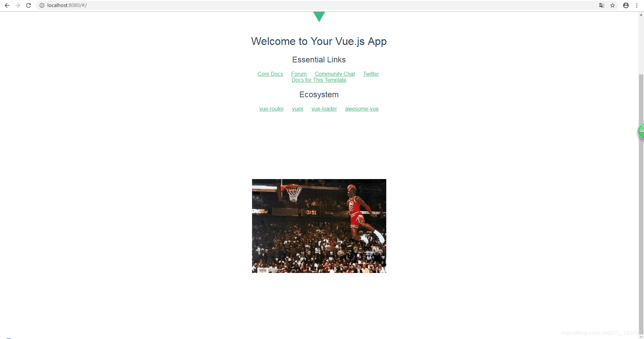Screen dimensions: 644x339
Task: Open the Twitter link
Action: tap(371, 74)
